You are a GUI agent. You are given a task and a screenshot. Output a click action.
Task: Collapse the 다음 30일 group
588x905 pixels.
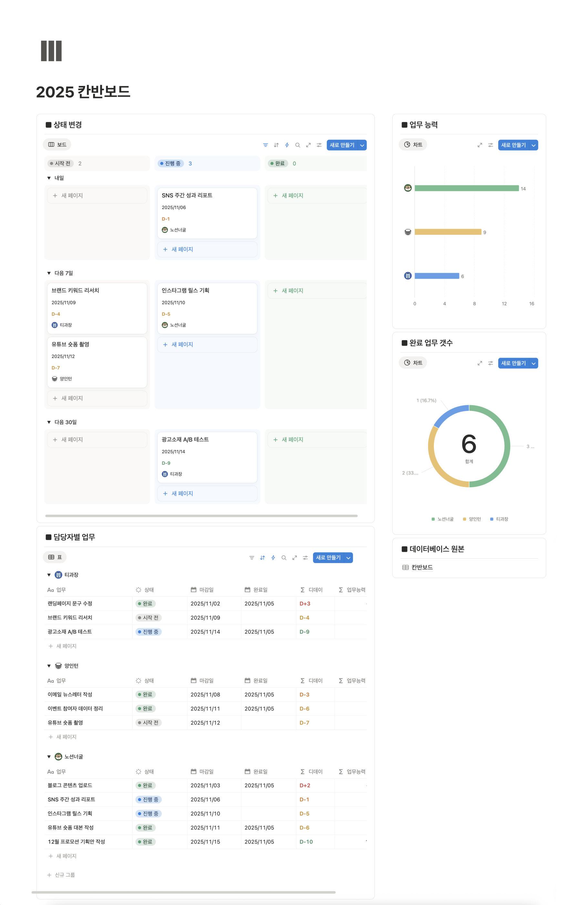(49, 422)
